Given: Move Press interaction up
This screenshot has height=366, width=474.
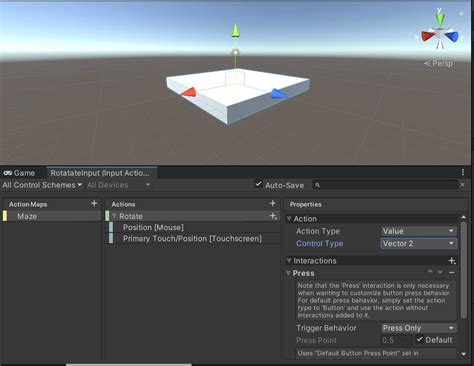Looking at the screenshot, I should click(x=430, y=272).
